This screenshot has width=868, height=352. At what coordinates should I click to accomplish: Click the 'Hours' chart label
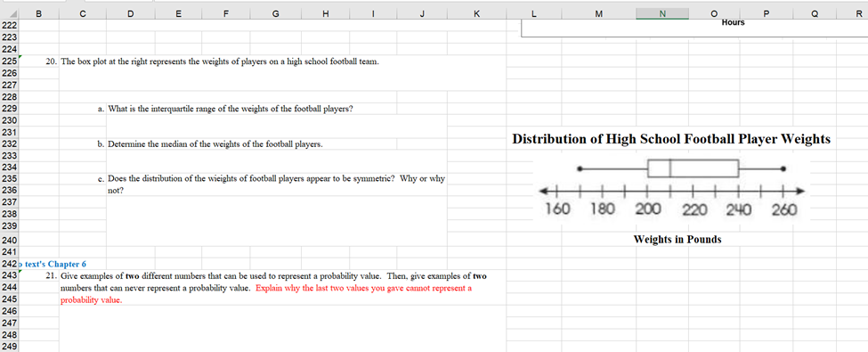(x=733, y=23)
